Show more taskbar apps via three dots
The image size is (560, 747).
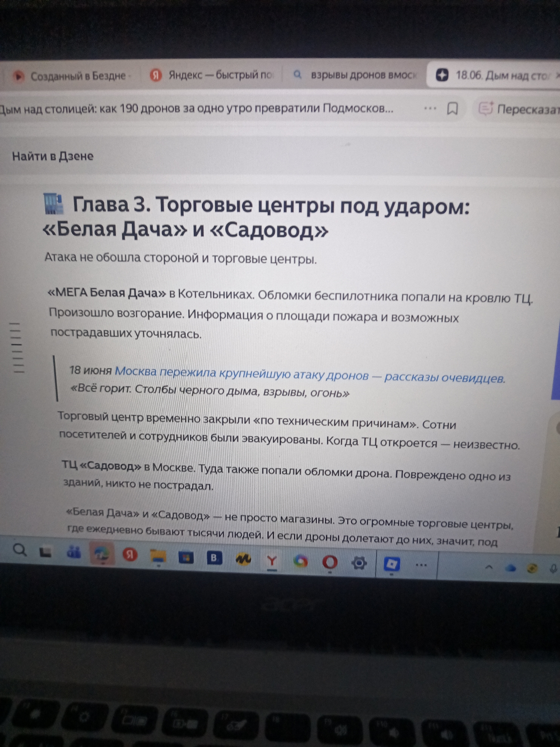coord(421,565)
